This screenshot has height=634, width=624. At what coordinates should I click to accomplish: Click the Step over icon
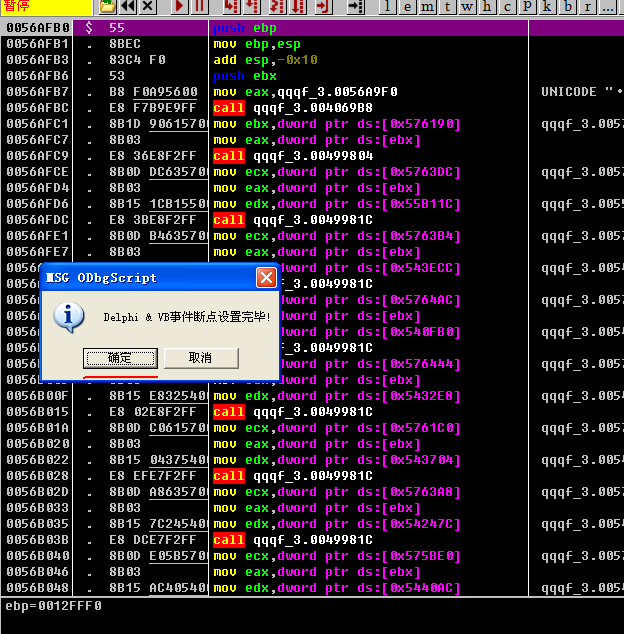coord(252,6)
